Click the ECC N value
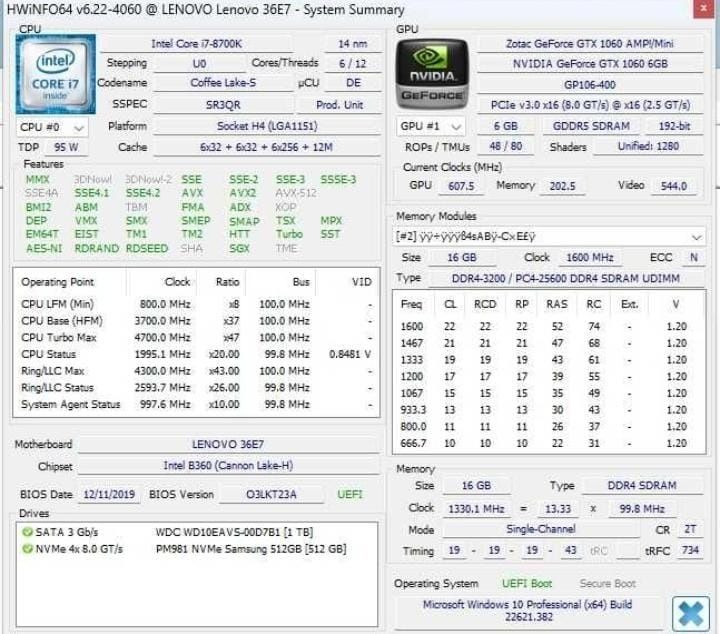Image resolution: width=720 pixels, height=634 pixels. tap(694, 258)
